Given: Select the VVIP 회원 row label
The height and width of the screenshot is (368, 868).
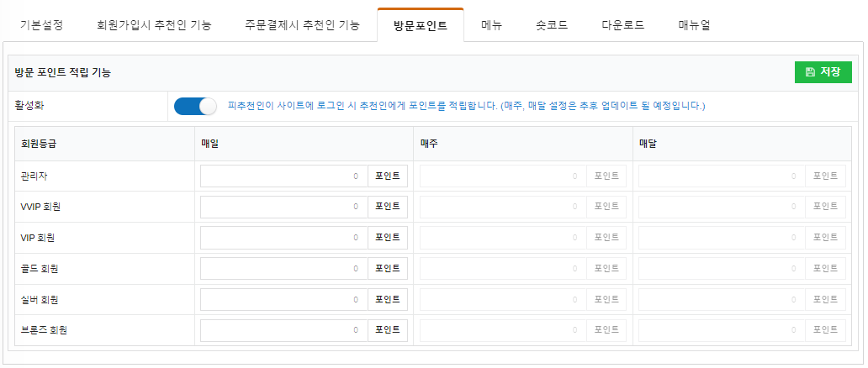Looking at the screenshot, I should 40,207.
